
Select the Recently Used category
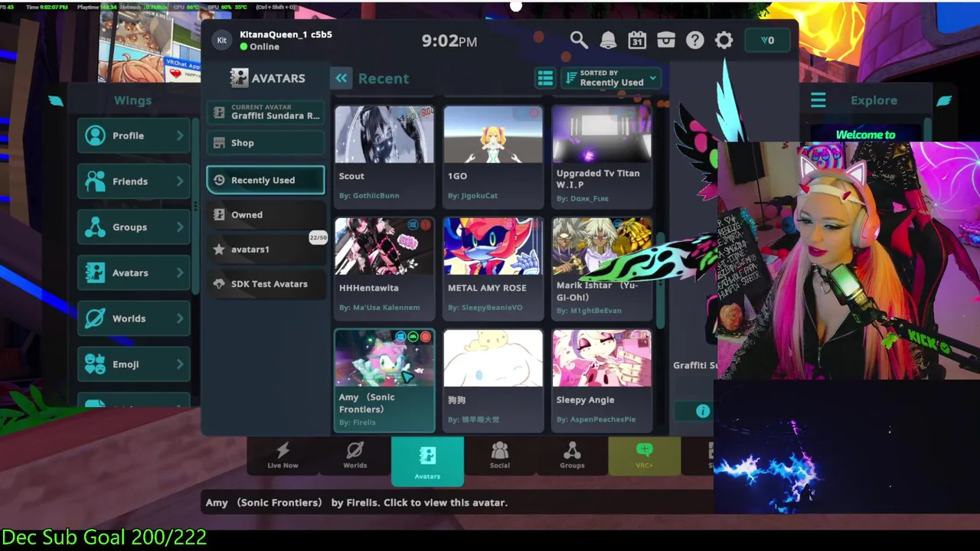266,180
